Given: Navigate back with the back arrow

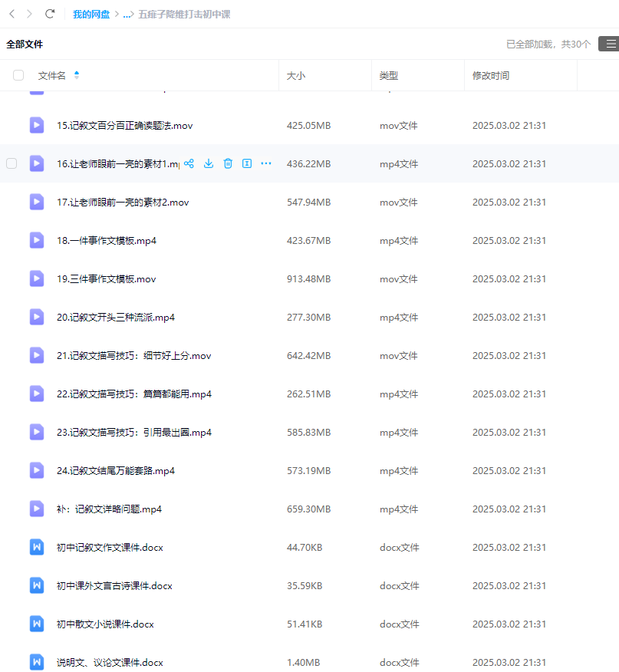Looking at the screenshot, I should pyautogui.click(x=11, y=13).
